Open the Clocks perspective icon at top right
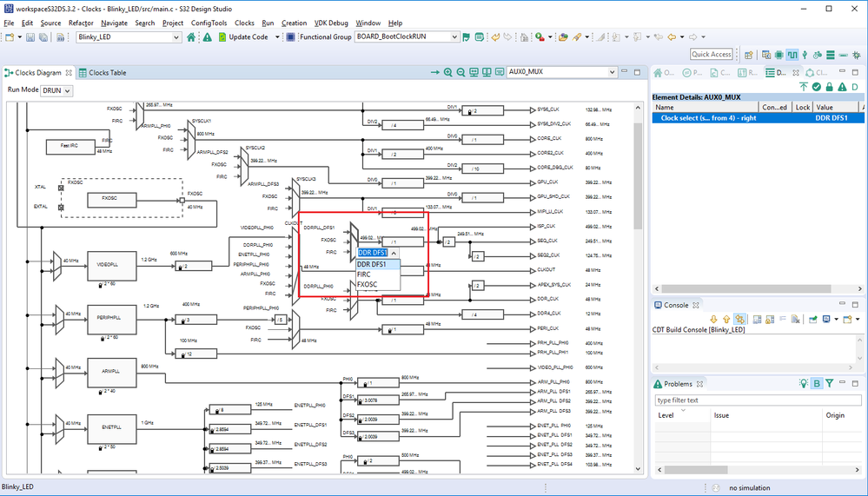 click(x=792, y=55)
